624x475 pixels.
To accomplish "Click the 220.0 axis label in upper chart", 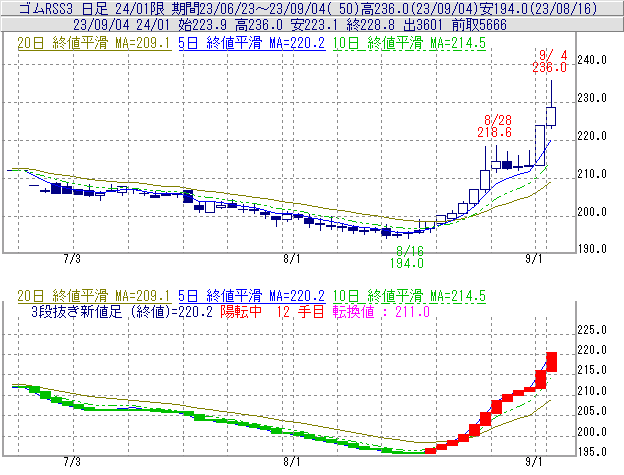I will [592, 136].
